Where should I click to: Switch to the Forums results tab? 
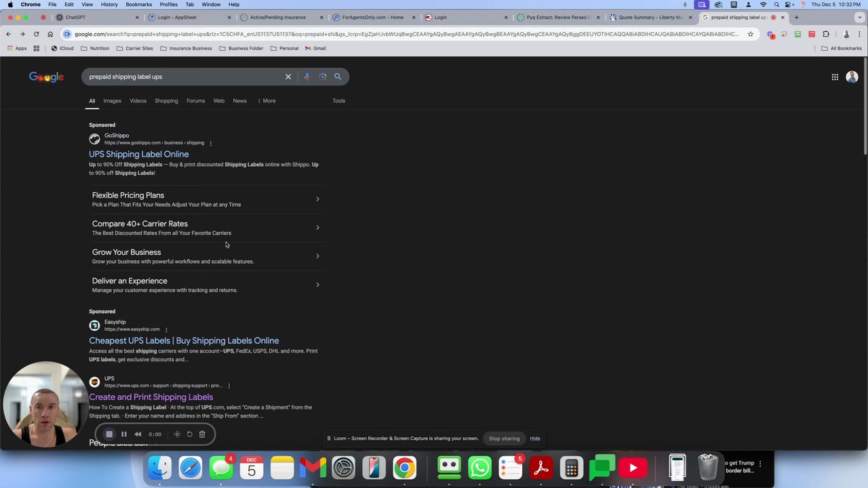pos(195,101)
